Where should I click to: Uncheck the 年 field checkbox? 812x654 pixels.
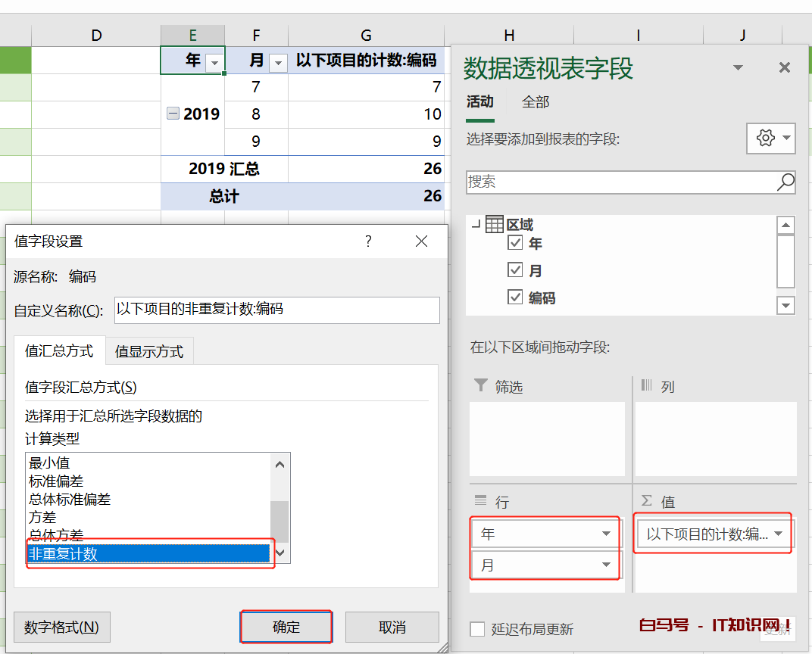click(515, 243)
